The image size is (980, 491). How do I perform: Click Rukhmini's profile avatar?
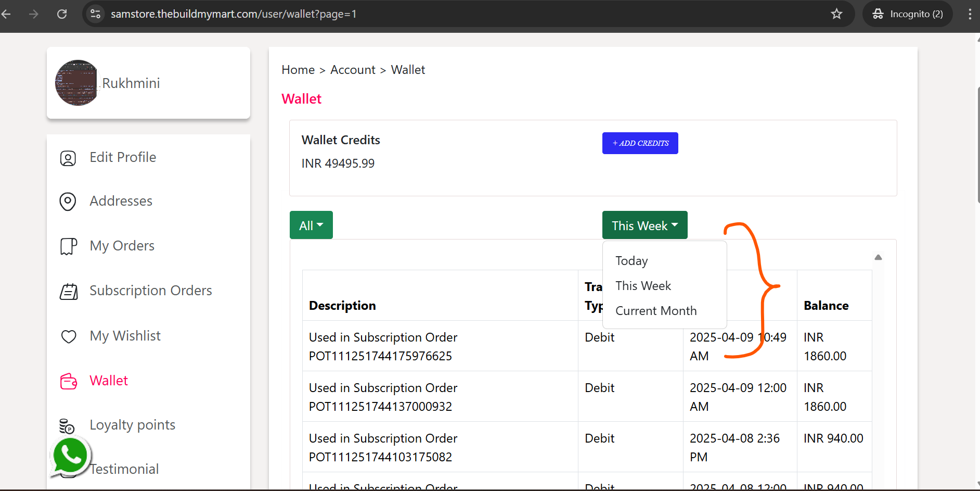tap(77, 83)
